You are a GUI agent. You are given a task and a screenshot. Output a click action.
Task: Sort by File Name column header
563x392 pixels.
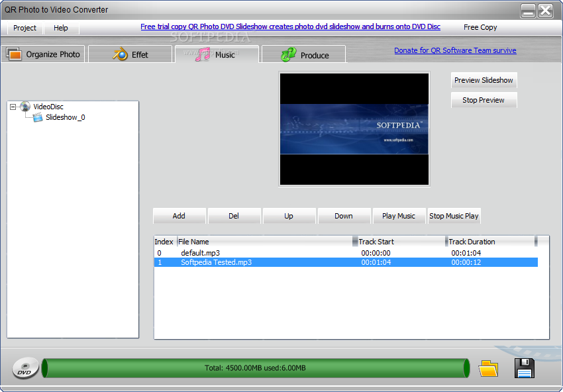coord(266,242)
